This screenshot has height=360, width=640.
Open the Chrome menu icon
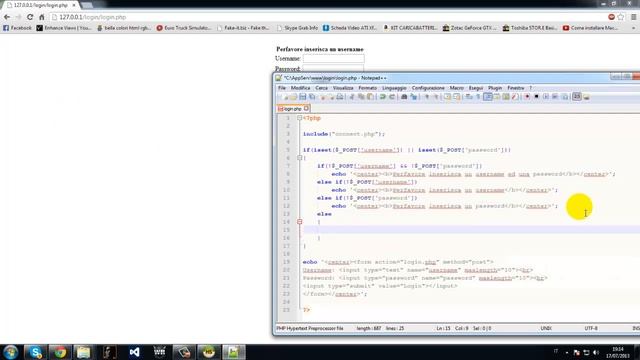[633, 17]
